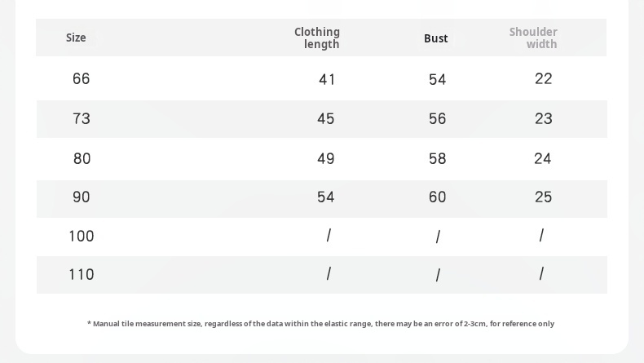
Task: Click clothing length value 49
Action: (326, 159)
